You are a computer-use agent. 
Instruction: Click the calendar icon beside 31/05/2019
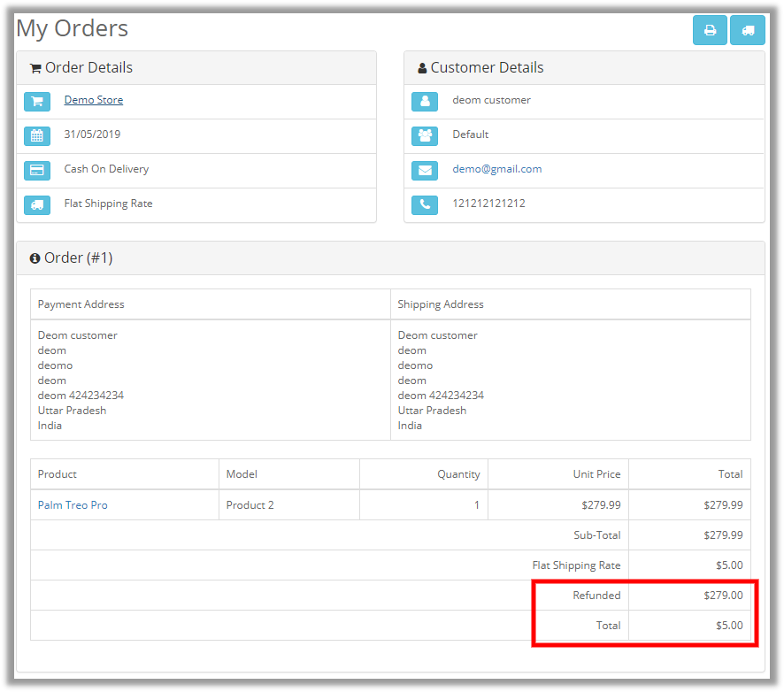pyautogui.click(x=37, y=136)
